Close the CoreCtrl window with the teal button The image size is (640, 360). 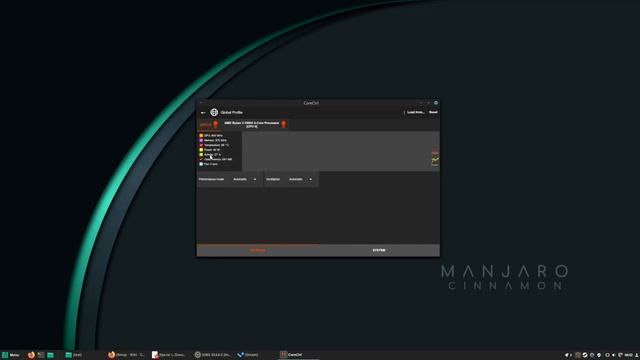pyautogui.click(x=436, y=103)
